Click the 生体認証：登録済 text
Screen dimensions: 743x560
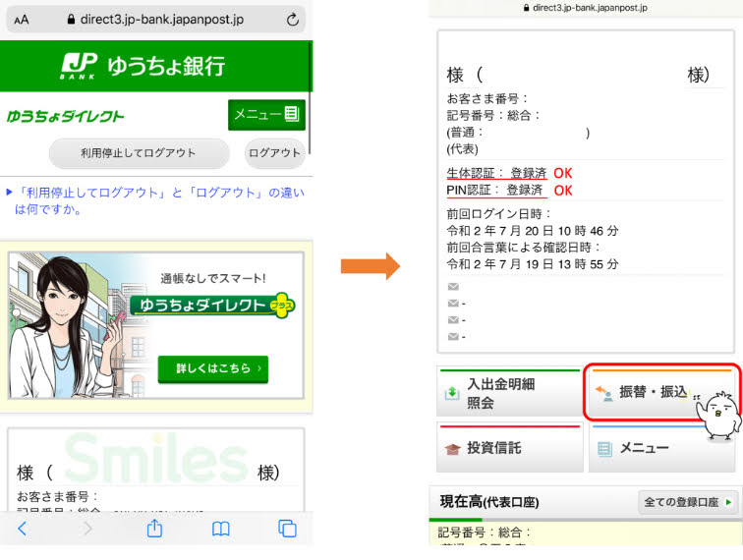click(496, 173)
